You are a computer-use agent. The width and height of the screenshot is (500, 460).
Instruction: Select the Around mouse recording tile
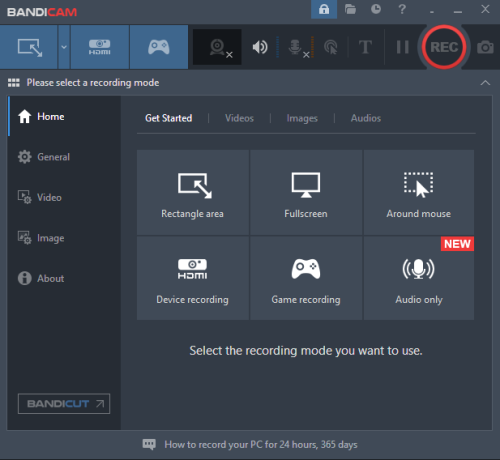pos(419,192)
